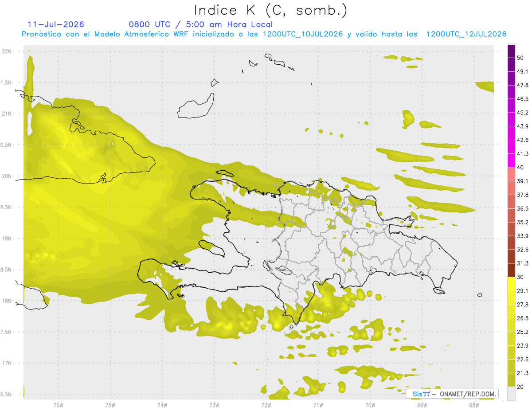The image size is (532, 411).
Task: Click the "45.2" color scale value
Action: coord(523,113)
